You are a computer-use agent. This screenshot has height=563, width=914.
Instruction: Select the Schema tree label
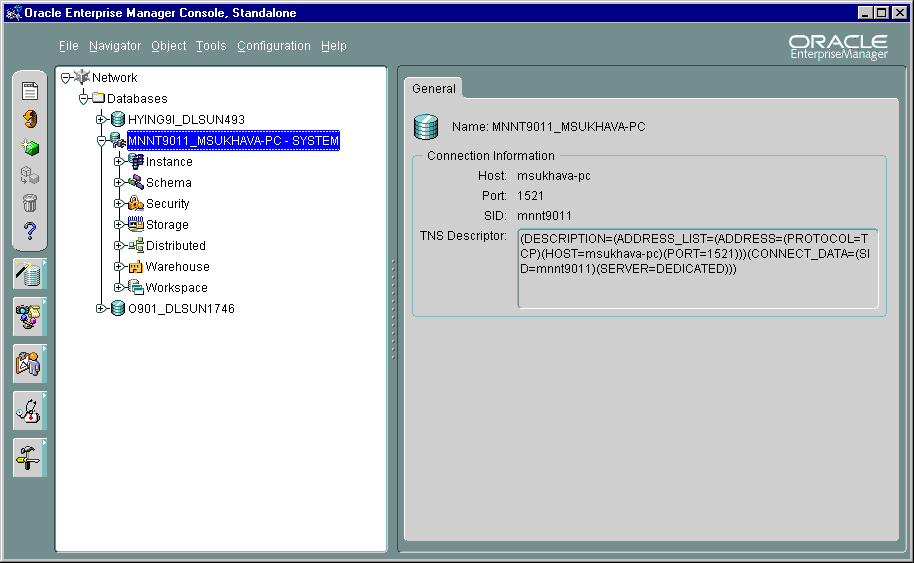[168, 182]
